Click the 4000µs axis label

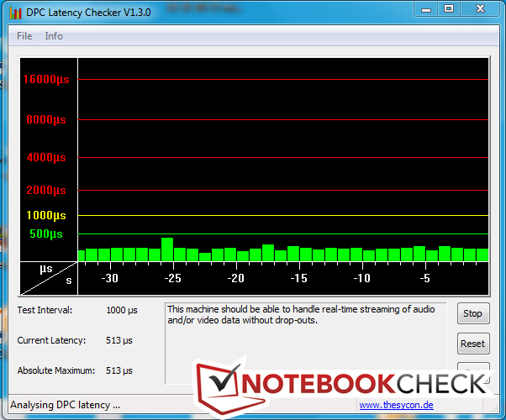click(x=46, y=157)
